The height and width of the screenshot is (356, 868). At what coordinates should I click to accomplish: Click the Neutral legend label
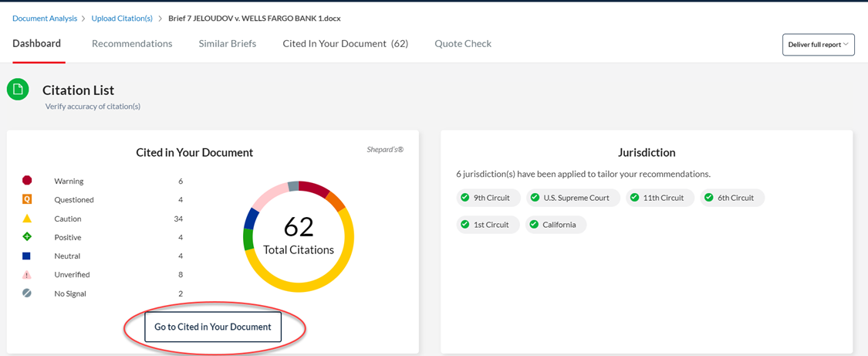(x=67, y=256)
